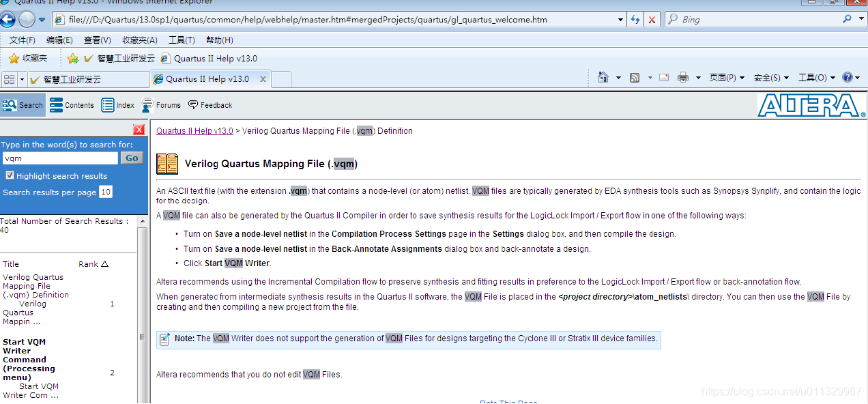Go back with the browser Back arrow
Screen dimensions: 868x404
pos(8,19)
